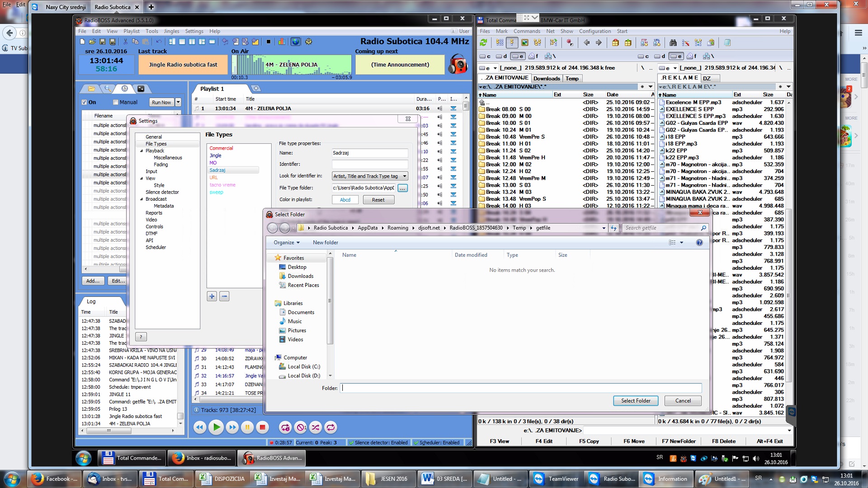Collapse the Playback tree node in Settings
Viewport: 868px width, 488px height.
click(x=142, y=151)
